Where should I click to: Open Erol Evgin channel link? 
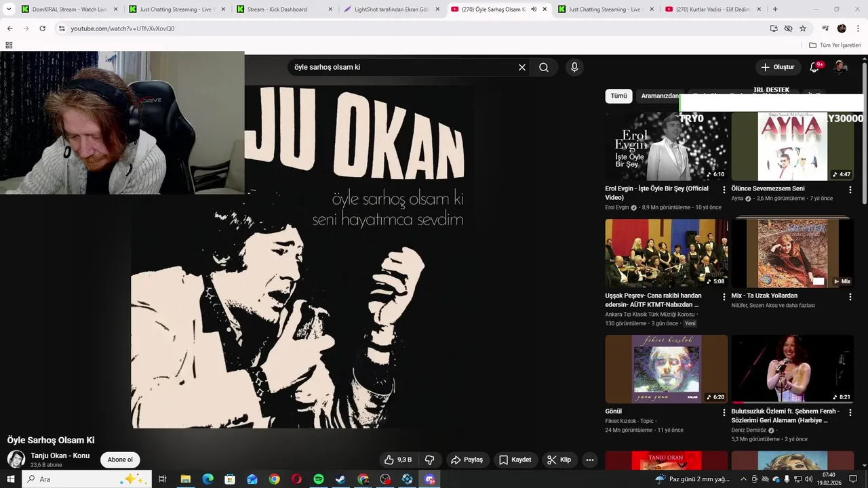tap(616, 207)
